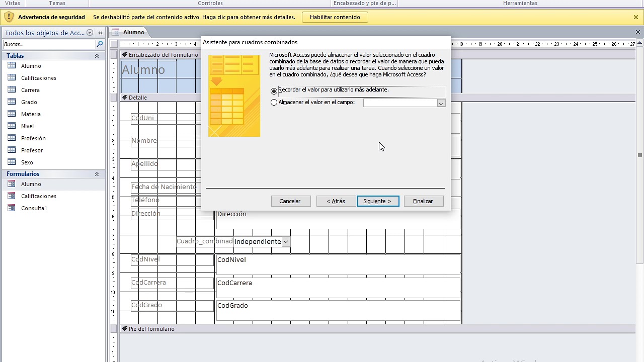The height and width of the screenshot is (362, 644).
Task: Click the security warning message text
Action: tap(194, 17)
